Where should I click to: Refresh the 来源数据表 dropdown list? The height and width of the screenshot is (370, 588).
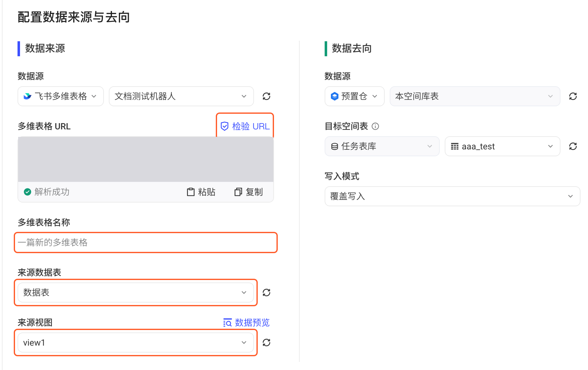coord(266,292)
